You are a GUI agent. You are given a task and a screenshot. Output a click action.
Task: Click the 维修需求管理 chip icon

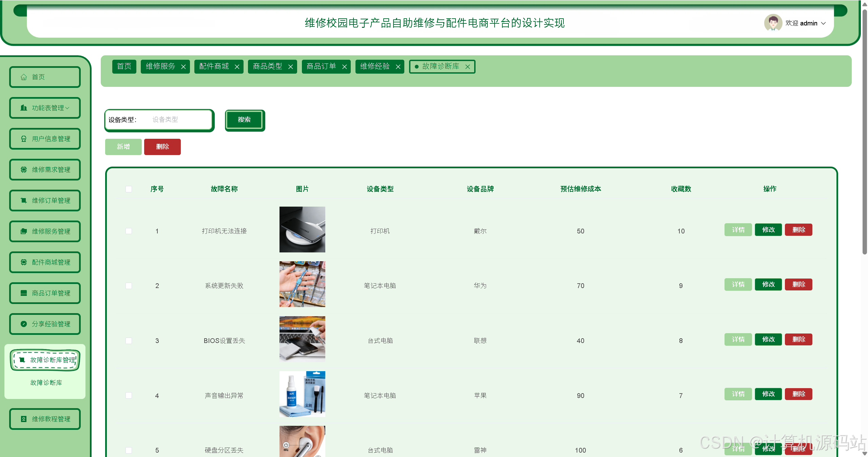(x=24, y=170)
